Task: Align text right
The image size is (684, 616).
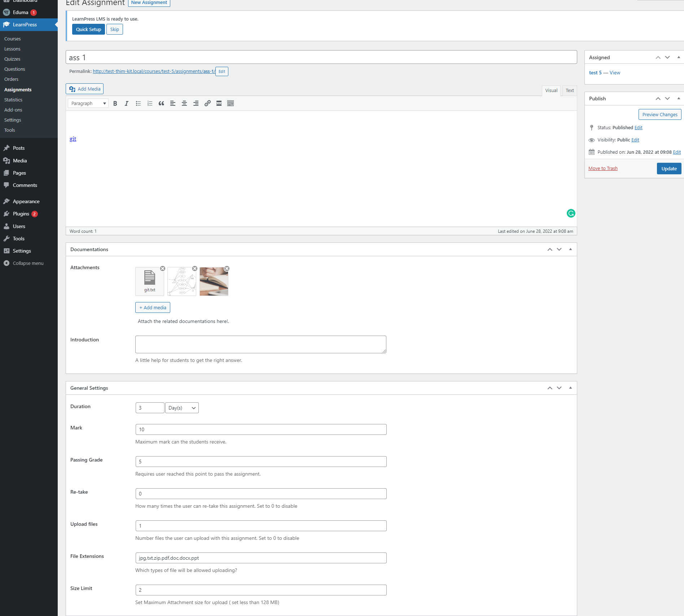Action: 196,104
